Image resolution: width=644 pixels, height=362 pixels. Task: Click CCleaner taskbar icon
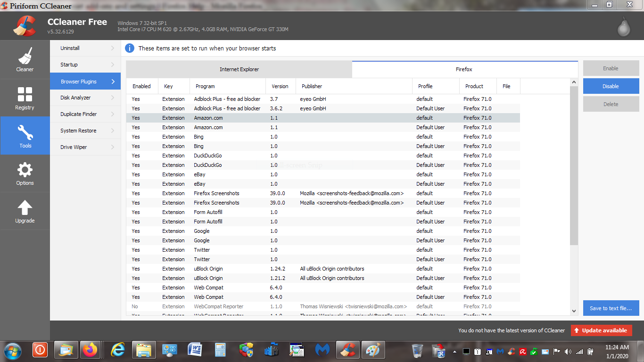tap(348, 350)
